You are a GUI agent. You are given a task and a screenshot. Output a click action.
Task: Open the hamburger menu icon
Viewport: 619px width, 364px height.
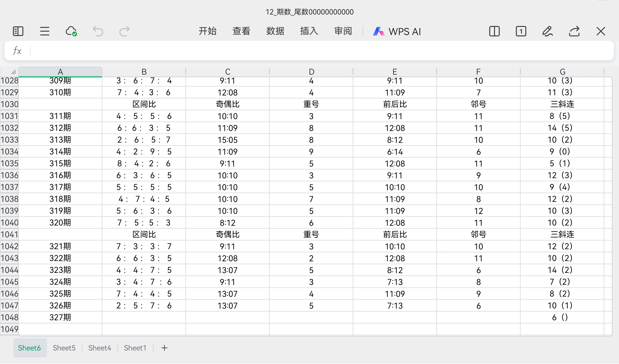[44, 31]
